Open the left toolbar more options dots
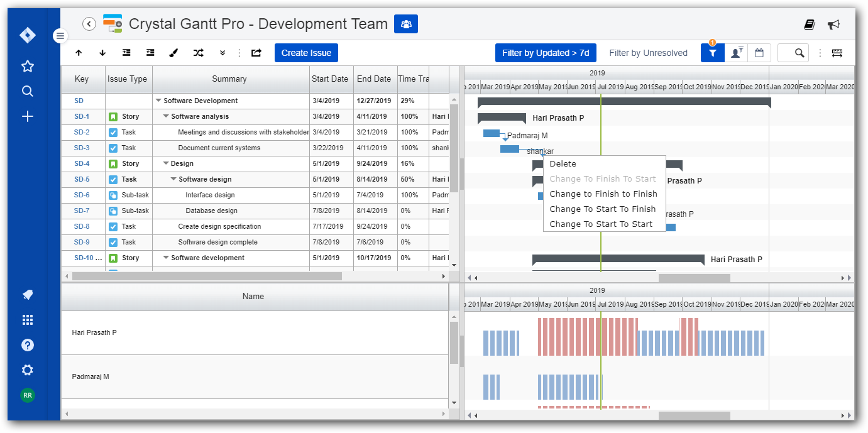Viewport: 868px width, 433px height. (239, 53)
